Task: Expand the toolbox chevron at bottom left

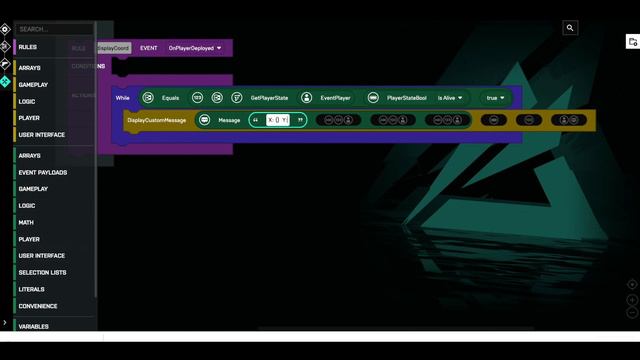Action: tap(4, 322)
